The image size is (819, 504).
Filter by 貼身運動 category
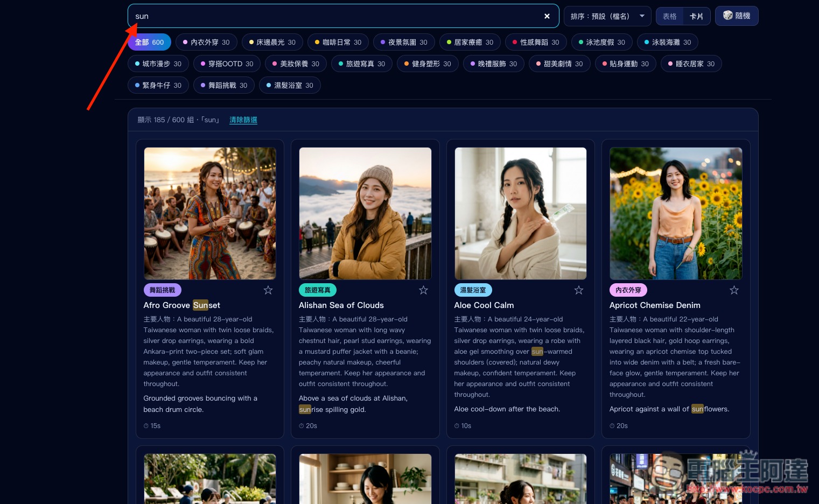[x=626, y=64]
